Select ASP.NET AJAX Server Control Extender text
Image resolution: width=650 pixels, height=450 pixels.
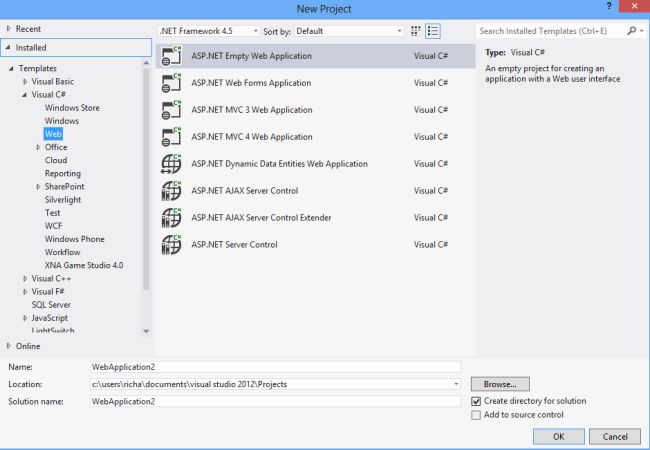(x=261, y=218)
